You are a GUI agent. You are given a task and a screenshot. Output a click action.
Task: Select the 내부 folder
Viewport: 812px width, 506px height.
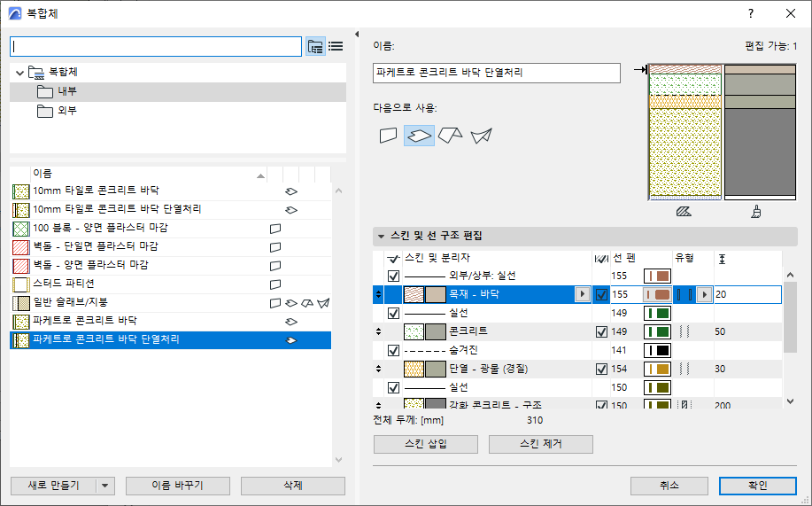tap(178, 92)
